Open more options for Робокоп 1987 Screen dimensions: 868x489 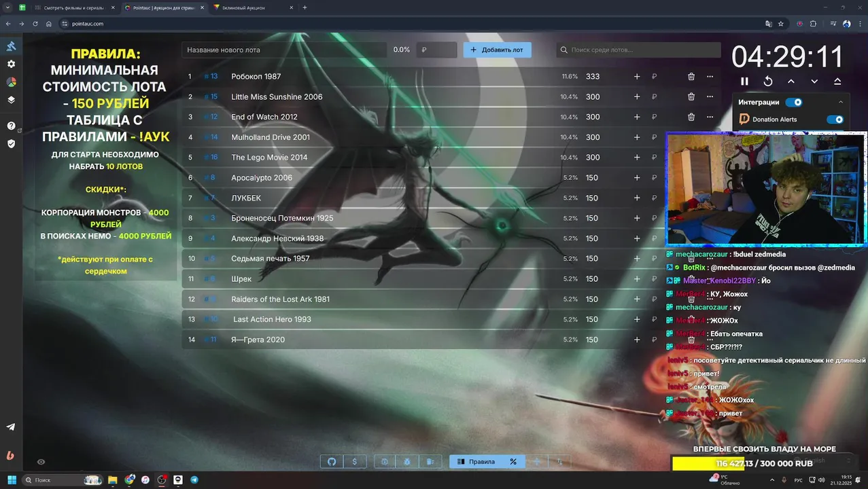click(x=710, y=77)
